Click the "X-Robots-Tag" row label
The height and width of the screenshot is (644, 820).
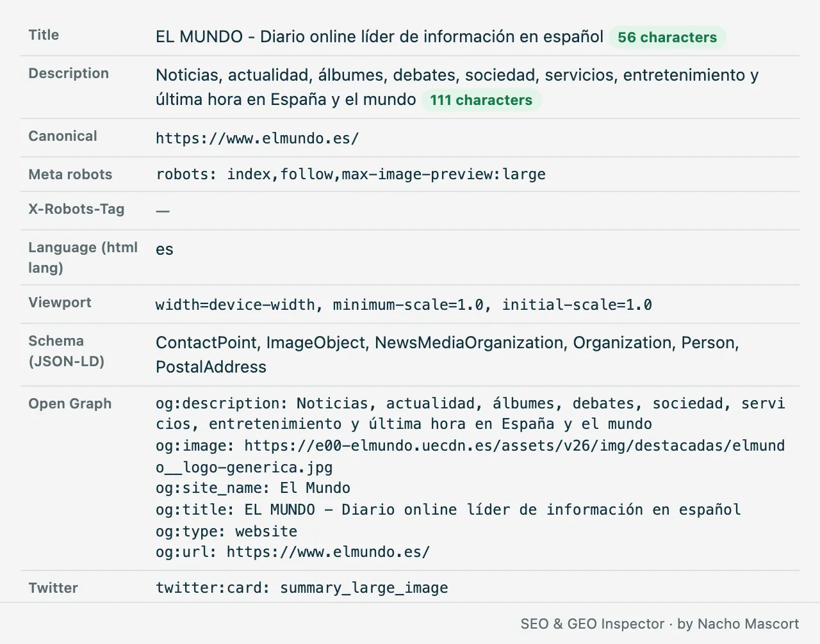tap(76, 209)
